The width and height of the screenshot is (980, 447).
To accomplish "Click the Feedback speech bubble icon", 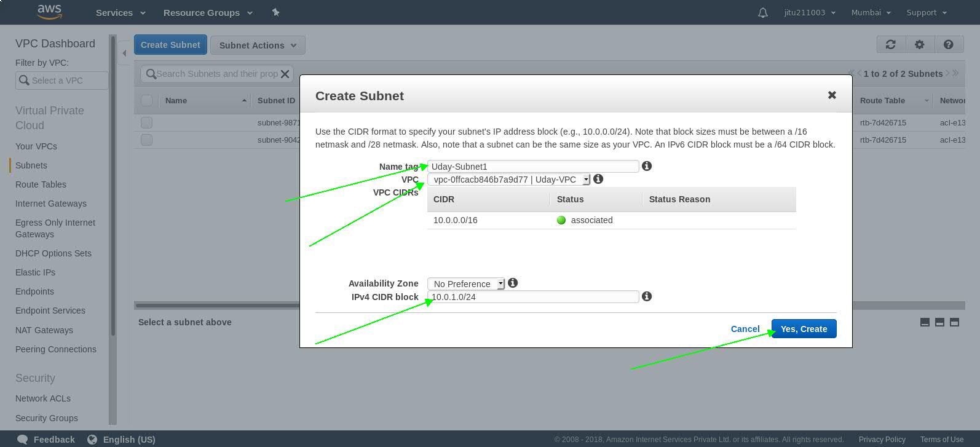I will [x=23, y=439].
